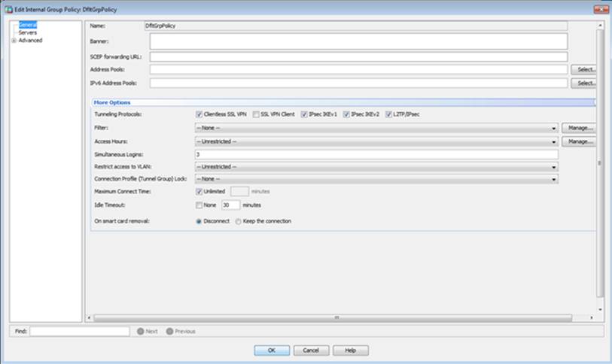This screenshot has height=364, width=612.
Task: Check None for Idle Timeout
Action: pyautogui.click(x=199, y=205)
